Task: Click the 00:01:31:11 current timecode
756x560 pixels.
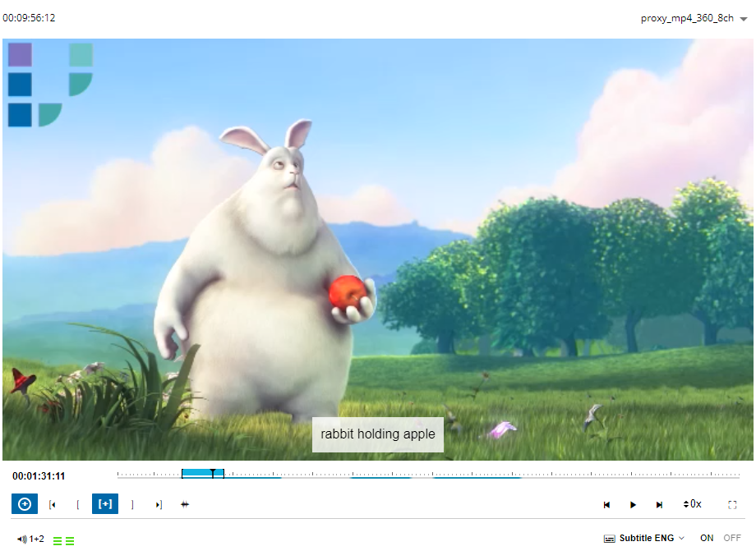Action: click(x=39, y=476)
